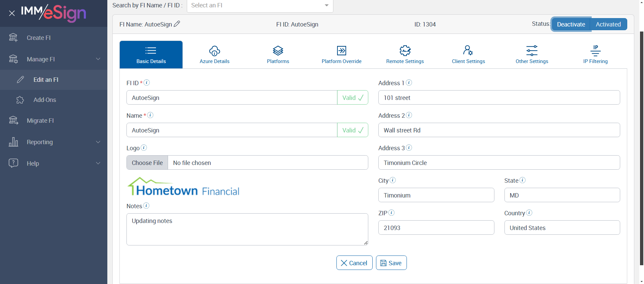This screenshot has height=284, width=644.
Task: Switch to the IP Filtering tab
Action: pos(595,55)
